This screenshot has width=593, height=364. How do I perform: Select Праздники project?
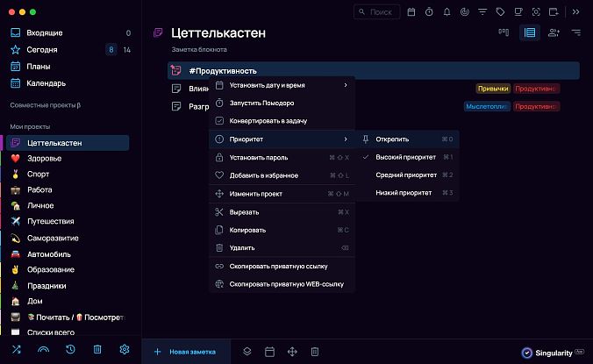coord(68,286)
